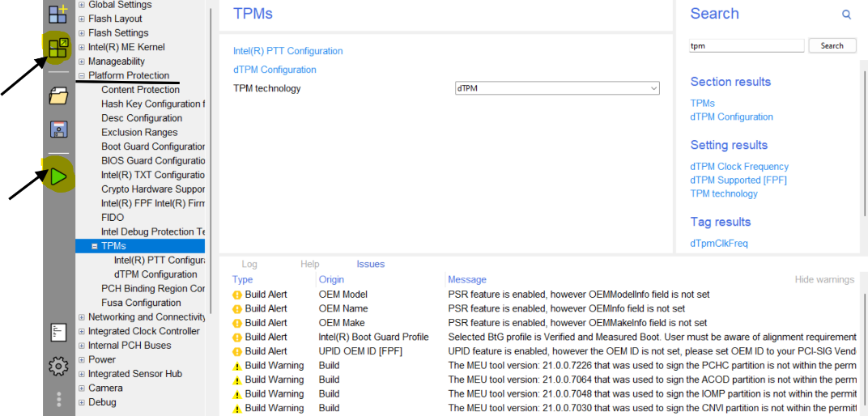Screen dimensions: 868x416
Task: Switch to the Log tab
Action: point(249,264)
